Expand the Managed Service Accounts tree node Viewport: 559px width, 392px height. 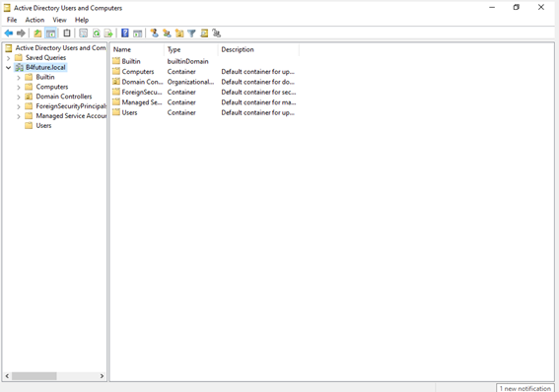(19, 116)
